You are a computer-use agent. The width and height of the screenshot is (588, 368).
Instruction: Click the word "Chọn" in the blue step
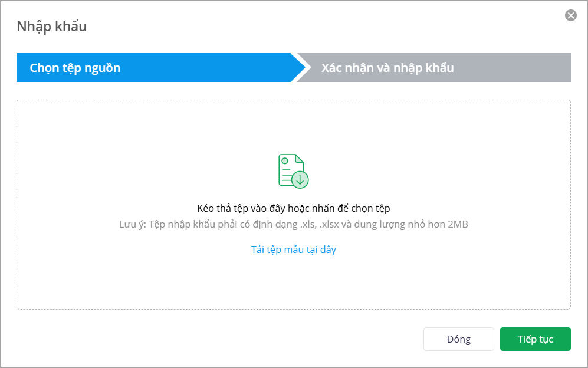[x=44, y=68]
